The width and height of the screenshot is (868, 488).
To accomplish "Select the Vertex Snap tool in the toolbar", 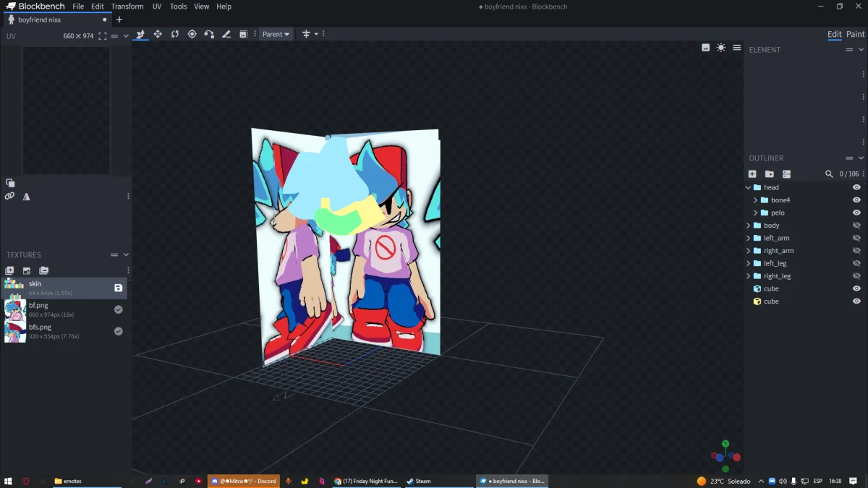I will (209, 34).
